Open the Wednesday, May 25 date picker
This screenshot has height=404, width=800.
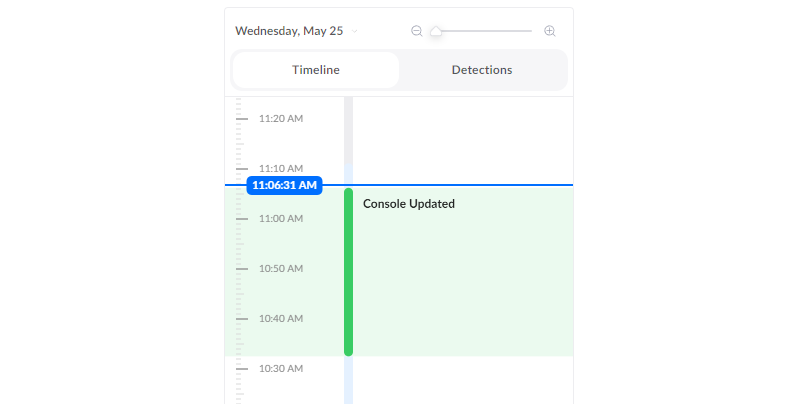(x=289, y=31)
